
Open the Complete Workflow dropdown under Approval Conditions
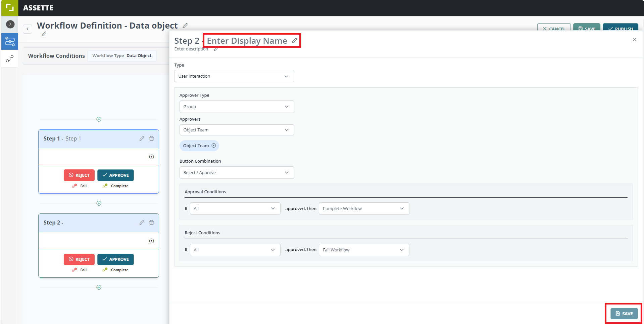[x=363, y=208]
